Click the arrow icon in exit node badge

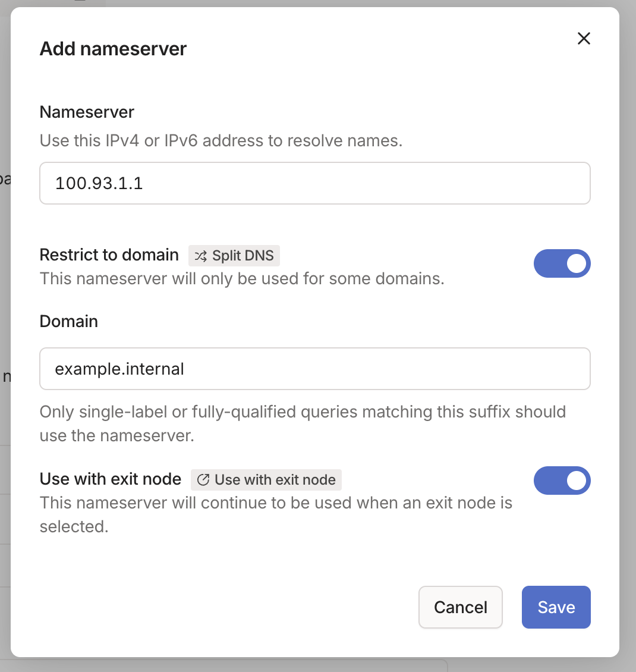click(203, 480)
